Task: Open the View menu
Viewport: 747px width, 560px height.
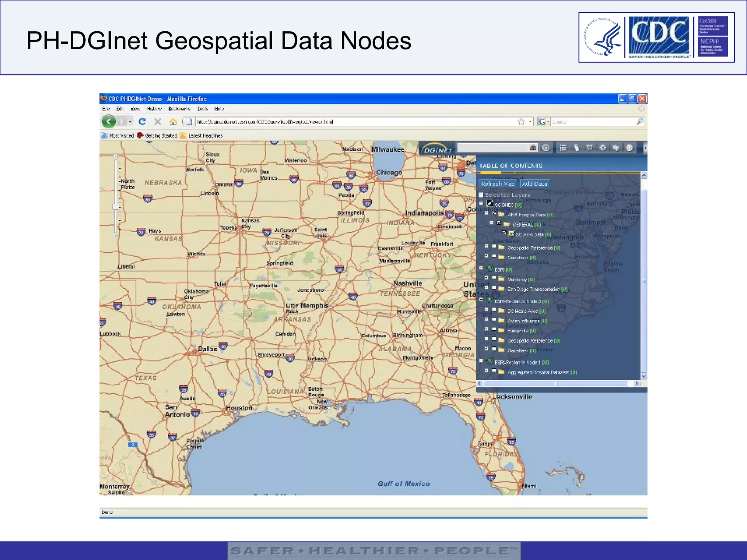Action: tap(135, 109)
